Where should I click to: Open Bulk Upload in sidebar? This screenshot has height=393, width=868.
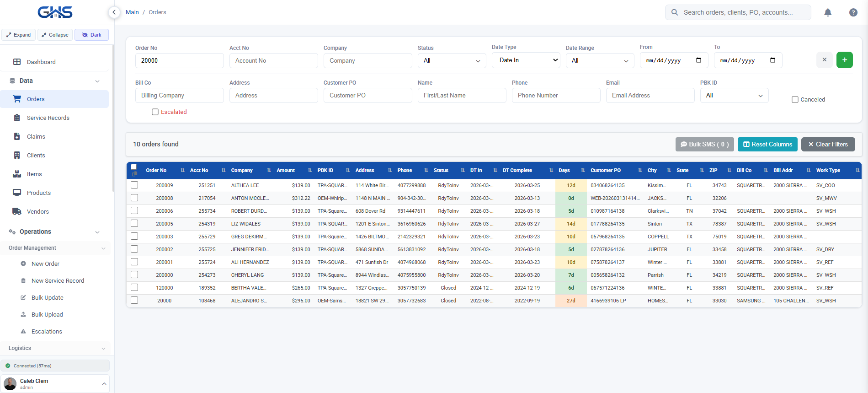(47, 315)
